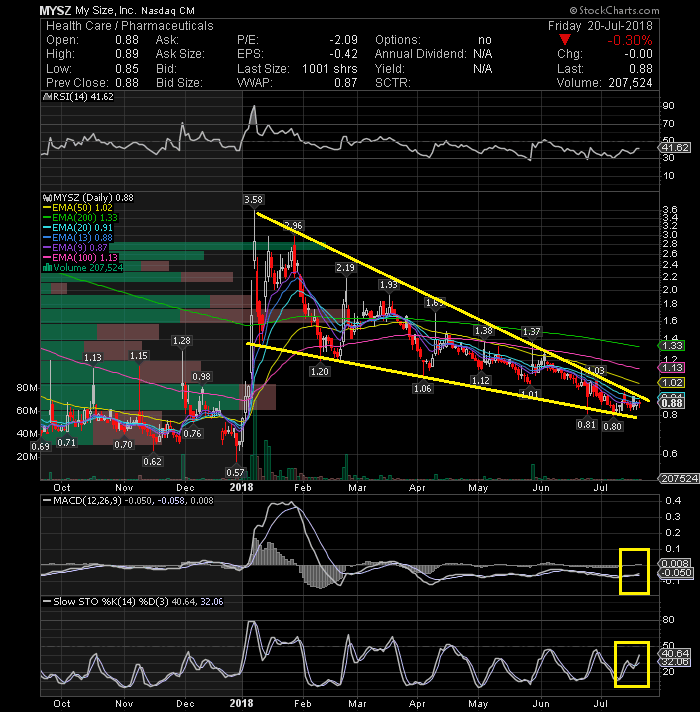Click the 0.71 price label
The height and width of the screenshot is (712, 700).
pyautogui.click(x=67, y=442)
